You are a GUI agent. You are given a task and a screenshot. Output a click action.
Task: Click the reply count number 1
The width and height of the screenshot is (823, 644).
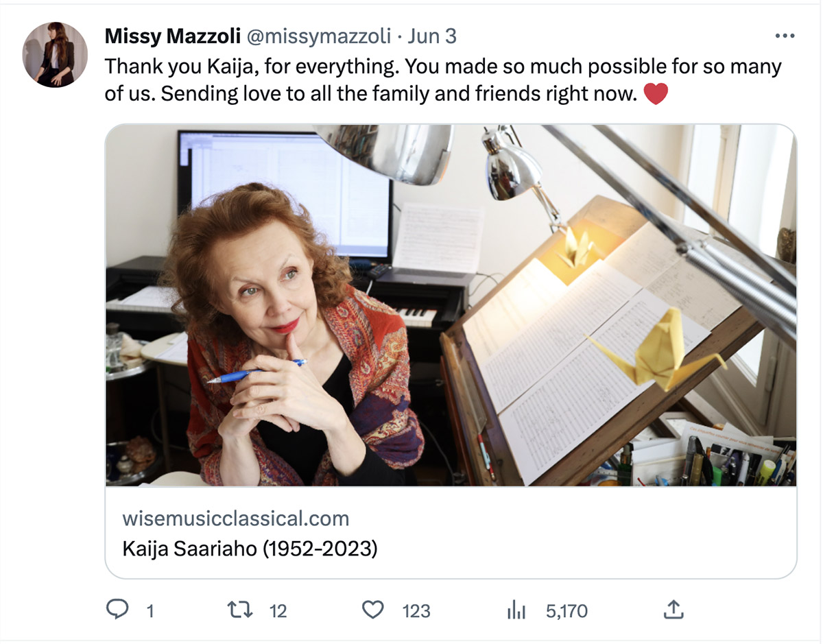150,610
